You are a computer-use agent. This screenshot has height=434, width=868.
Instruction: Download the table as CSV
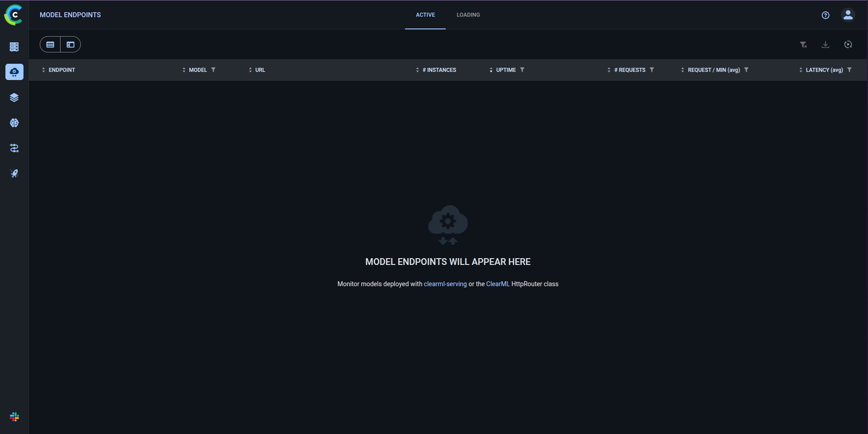tap(826, 44)
